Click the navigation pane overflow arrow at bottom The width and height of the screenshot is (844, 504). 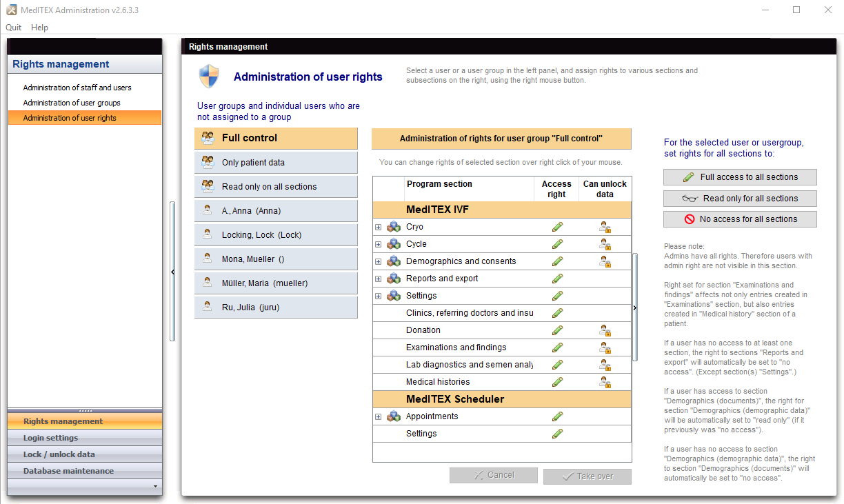tap(155, 487)
